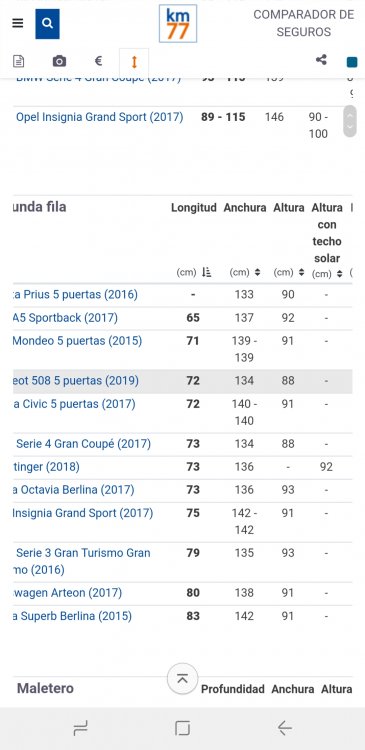Tap Android back navigation button
Image resolution: width=365 pixels, height=750 pixels.
(285, 728)
